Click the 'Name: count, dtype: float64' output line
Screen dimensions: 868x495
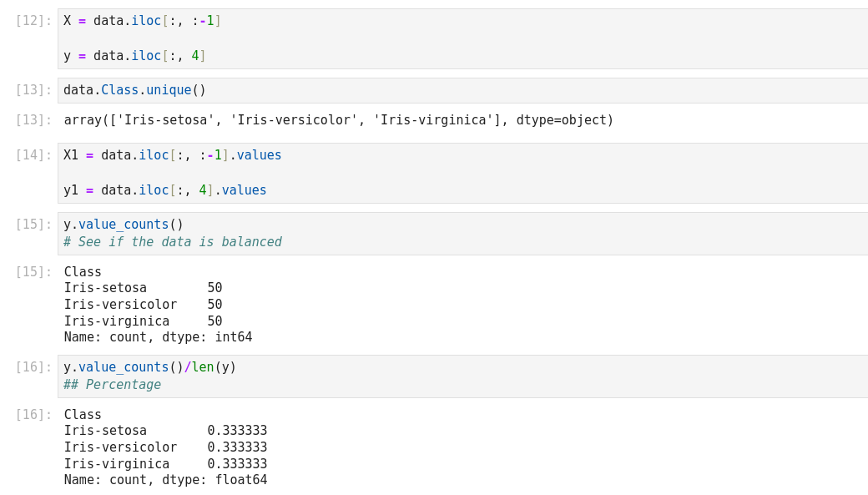[x=165, y=480]
